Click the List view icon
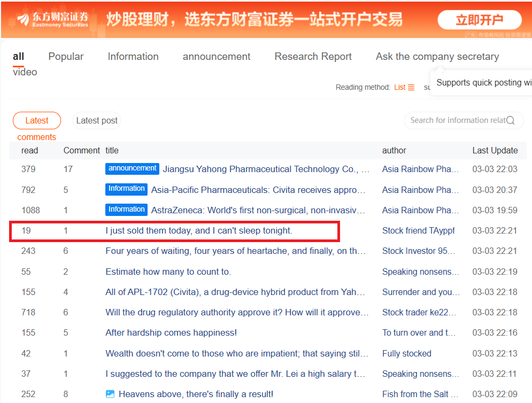Image resolution: width=532 pixels, height=403 pixels. click(411, 87)
